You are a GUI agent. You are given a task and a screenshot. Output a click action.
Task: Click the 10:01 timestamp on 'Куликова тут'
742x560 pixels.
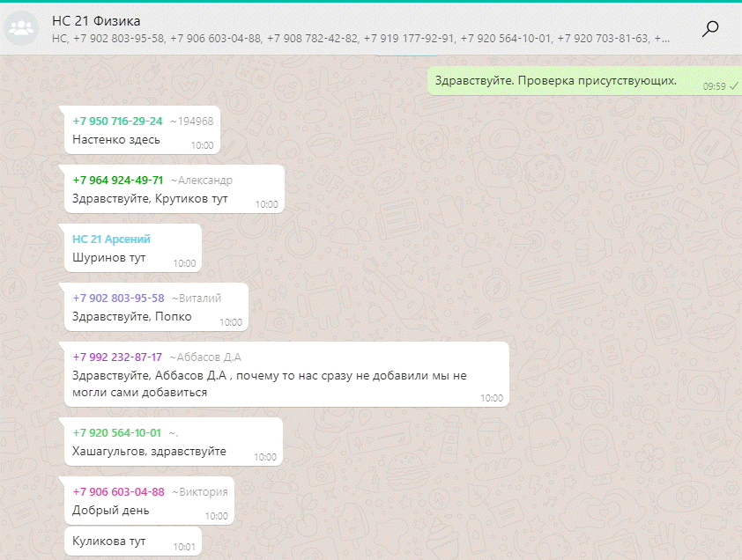point(184,547)
